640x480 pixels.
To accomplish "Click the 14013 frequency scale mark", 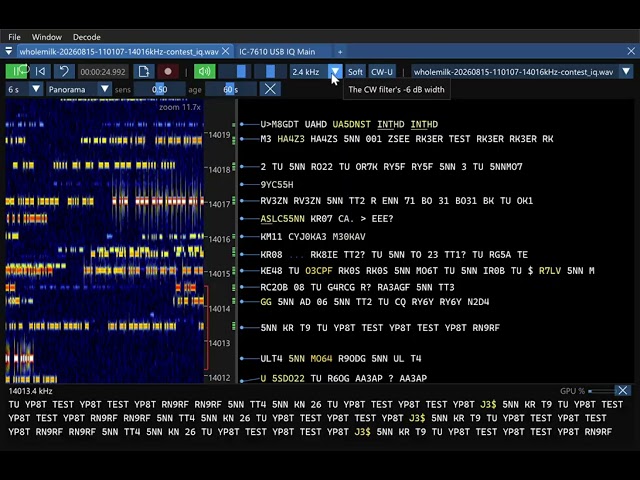I will click(x=220, y=343).
